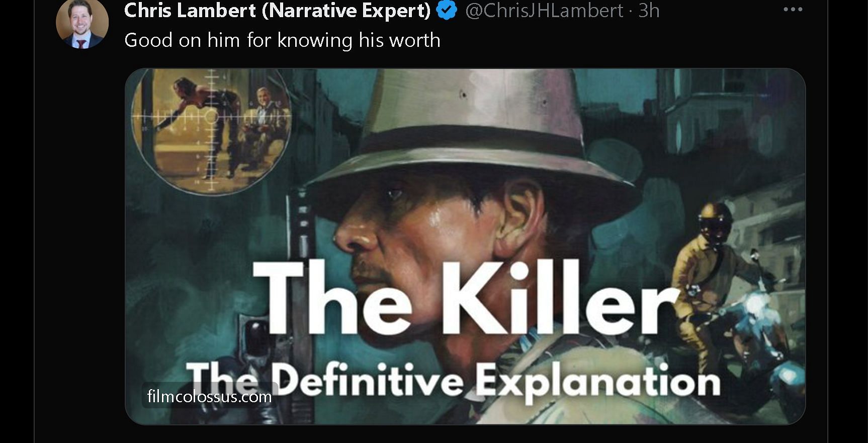Click the tweet text 'Good on him for knowing his worth'
The height and width of the screenshot is (443, 868).
pos(282,40)
